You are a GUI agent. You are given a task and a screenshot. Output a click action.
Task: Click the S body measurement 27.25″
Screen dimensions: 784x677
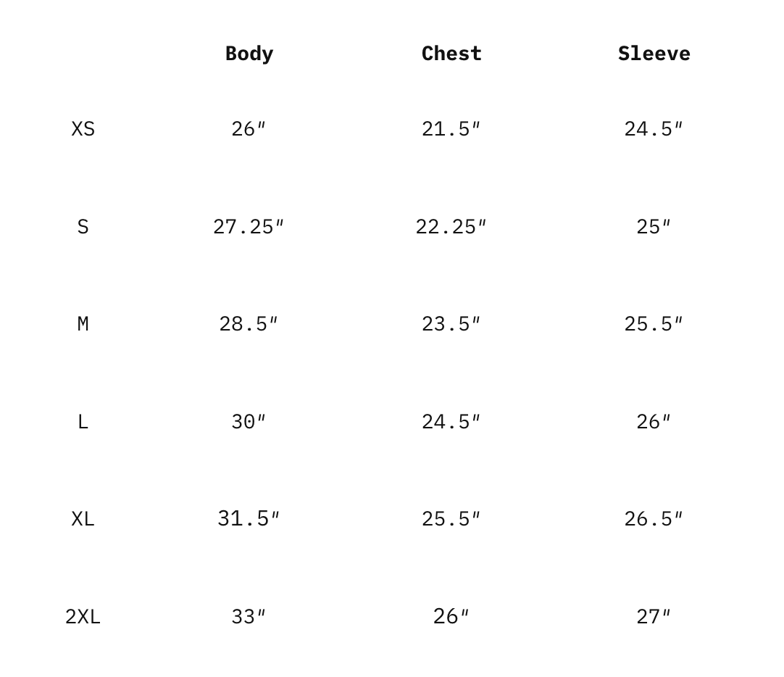[249, 227]
